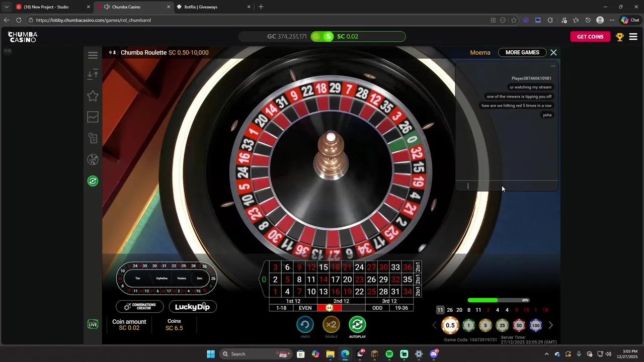The image size is (644, 362).
Task: Select the 5 chip
Action: tap(486, 325)
